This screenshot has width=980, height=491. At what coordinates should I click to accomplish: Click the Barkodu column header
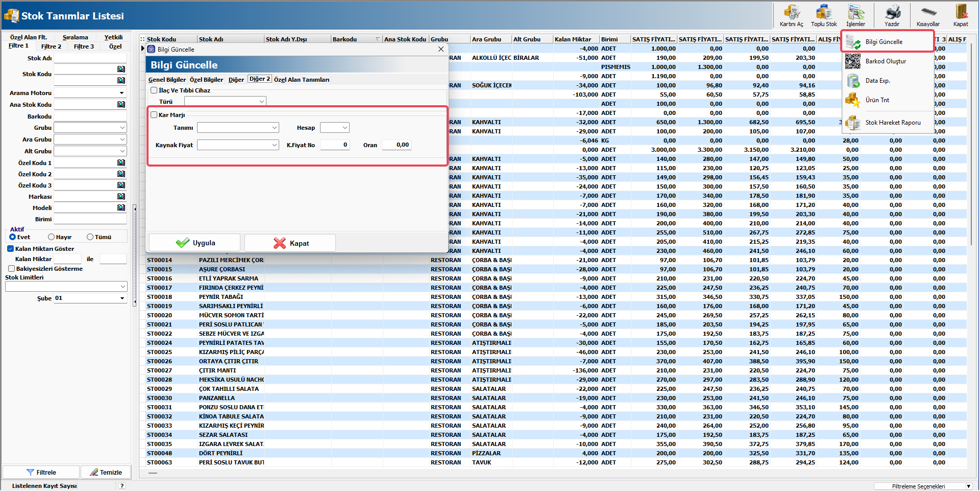356,39
